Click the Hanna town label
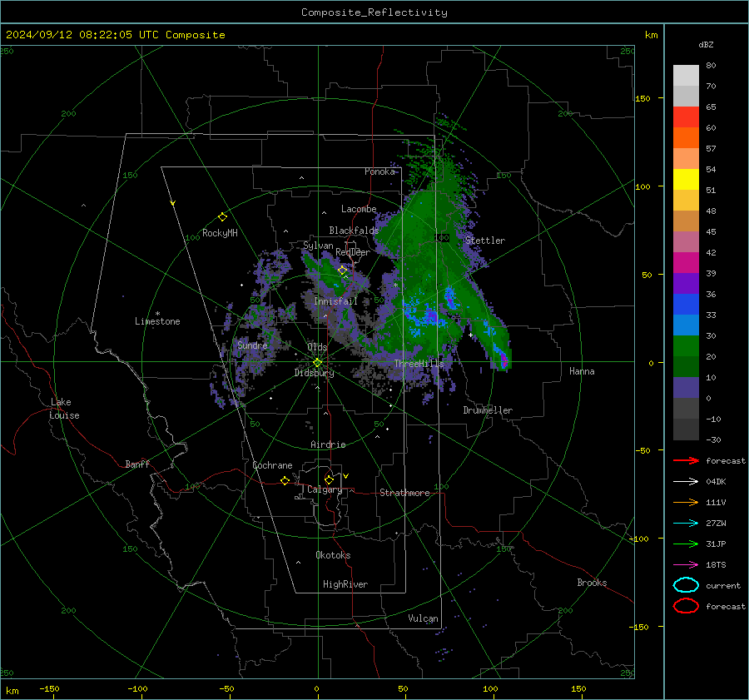 coord(582,371)
